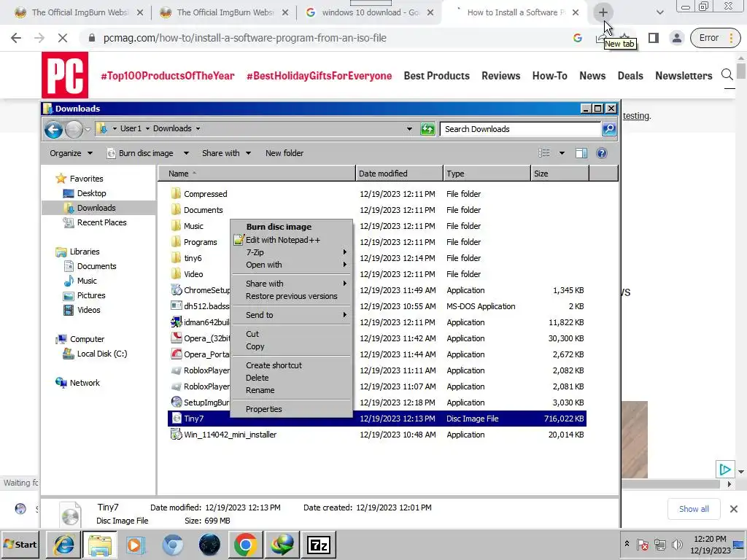
Task: Choose Send to in the context menu
Action: (292, 315)
